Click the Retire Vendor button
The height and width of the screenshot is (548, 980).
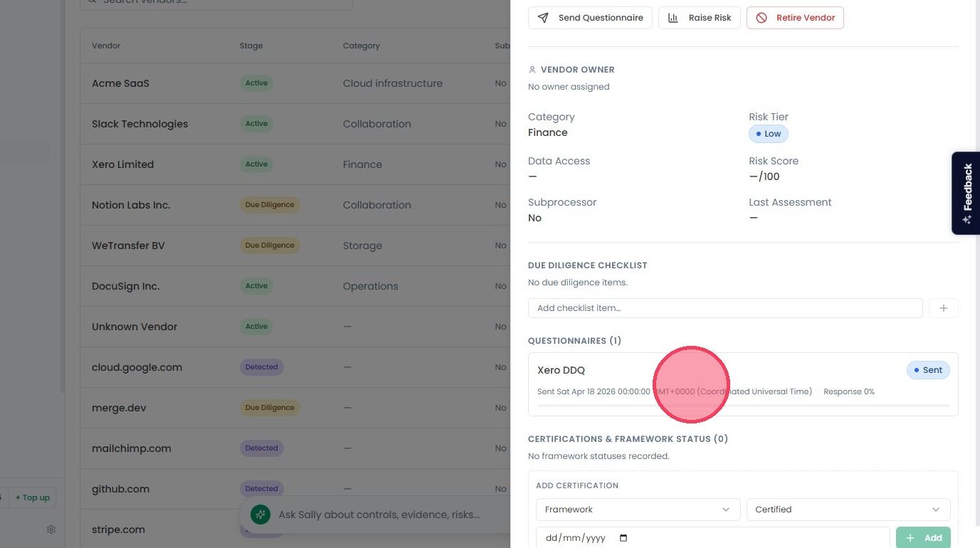point(795,18)
